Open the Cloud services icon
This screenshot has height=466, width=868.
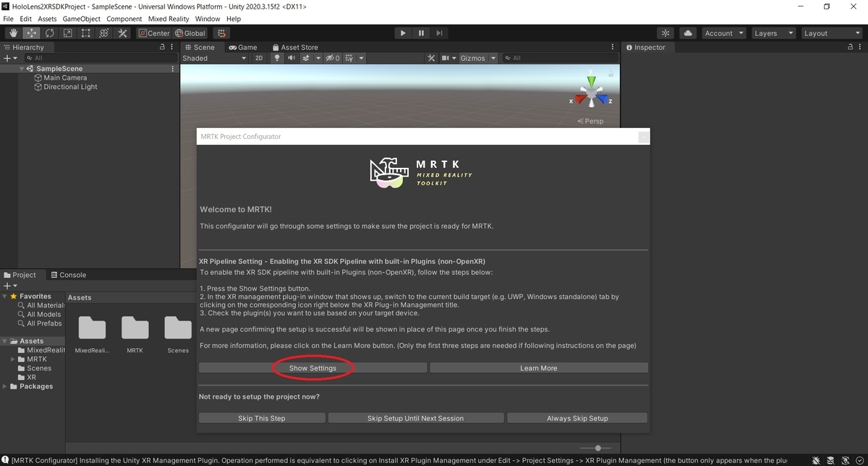pos(688,33)
